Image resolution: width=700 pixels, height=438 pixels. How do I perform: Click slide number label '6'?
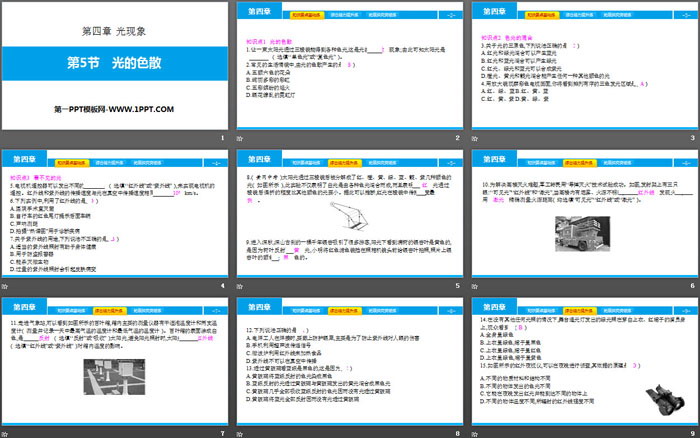coord(692,286)
